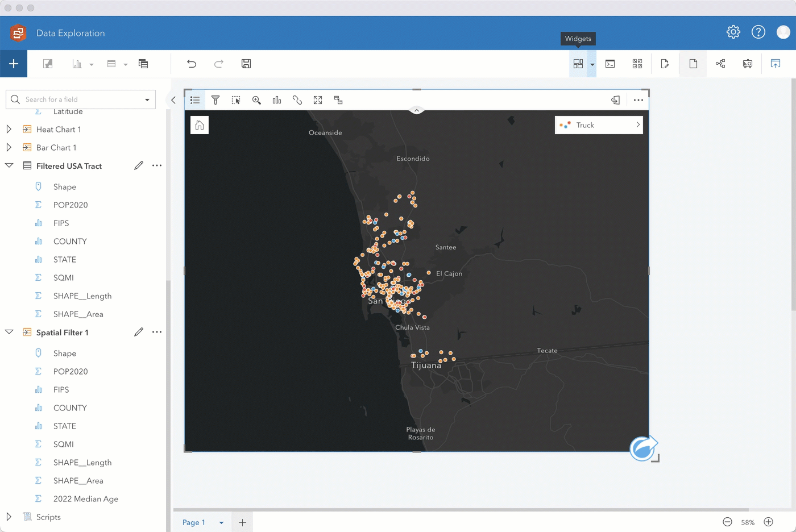The image size is (796, 532).
Task: Zoom out the page view
Action: point(727,522)
